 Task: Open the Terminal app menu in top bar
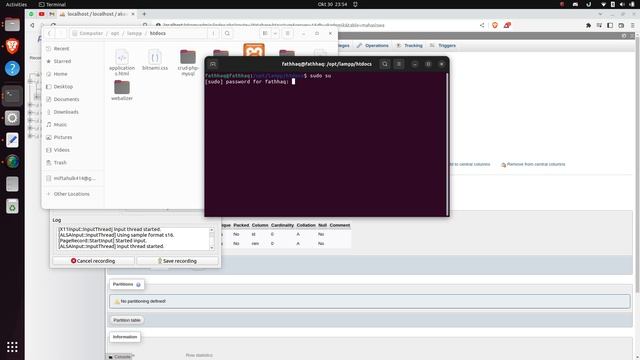(x=52, y=4)
